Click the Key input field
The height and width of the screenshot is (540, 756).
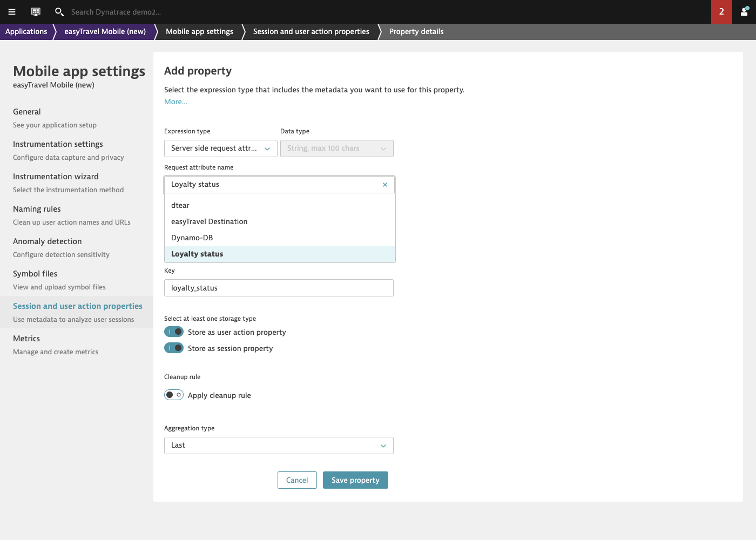click(x=279, y=288)
